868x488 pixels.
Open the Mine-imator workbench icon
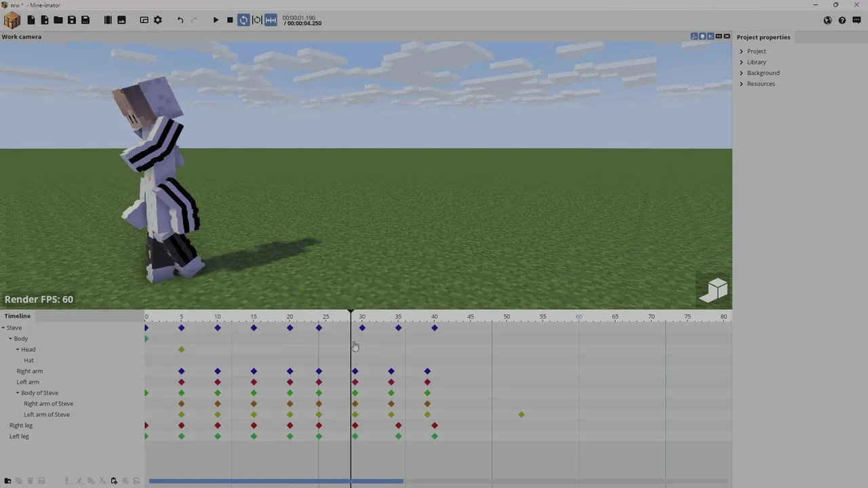click(x=12, y=20)
